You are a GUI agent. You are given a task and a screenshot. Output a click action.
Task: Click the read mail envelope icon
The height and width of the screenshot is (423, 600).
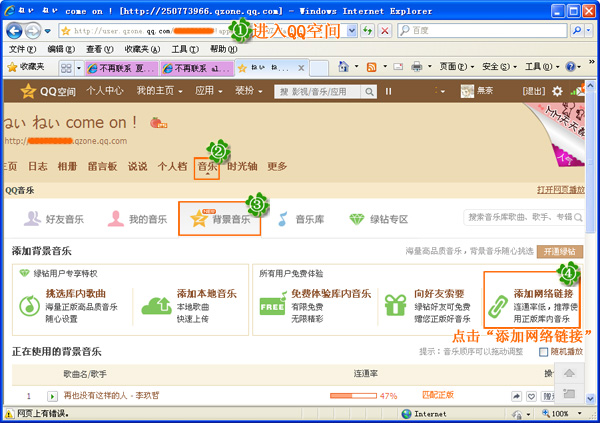click(398, 67)
